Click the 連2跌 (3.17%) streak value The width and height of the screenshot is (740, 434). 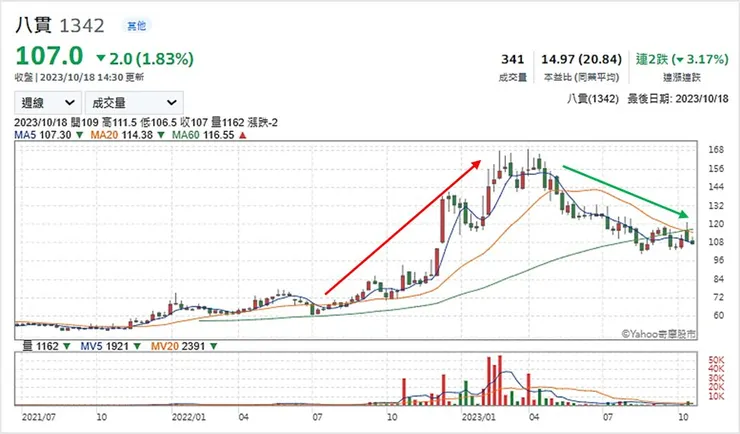(682, 59)
